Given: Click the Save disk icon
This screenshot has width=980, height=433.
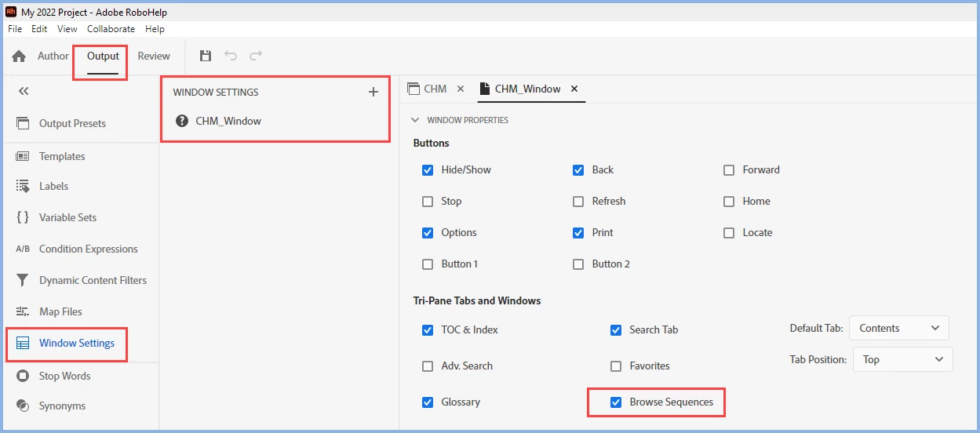Looking at the screenshot, I should [x=206, y=56].
